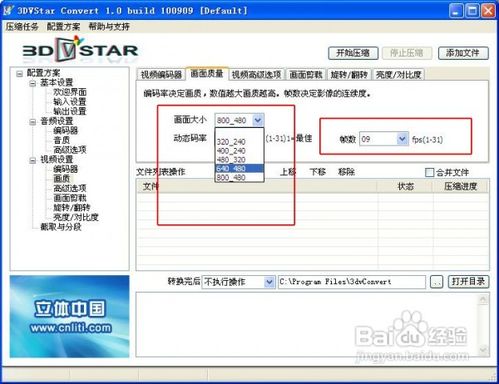The image size is (499, 384).
Task: Click the 状态 column header
Action: [405, 187]
